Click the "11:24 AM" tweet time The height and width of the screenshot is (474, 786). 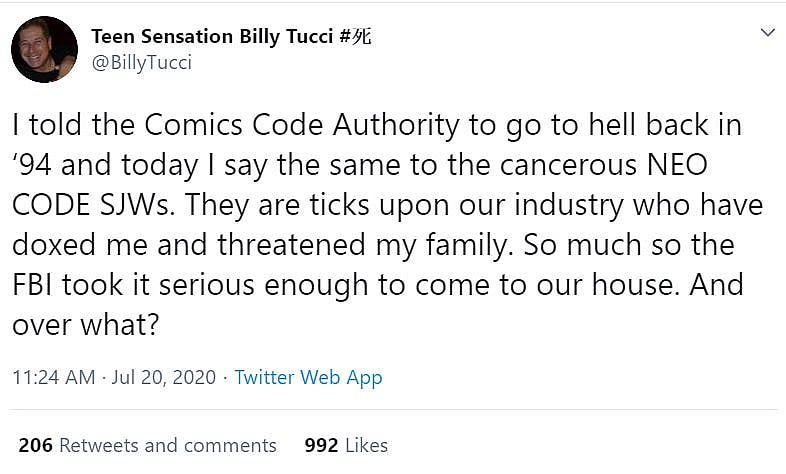(x=53, y=378)
